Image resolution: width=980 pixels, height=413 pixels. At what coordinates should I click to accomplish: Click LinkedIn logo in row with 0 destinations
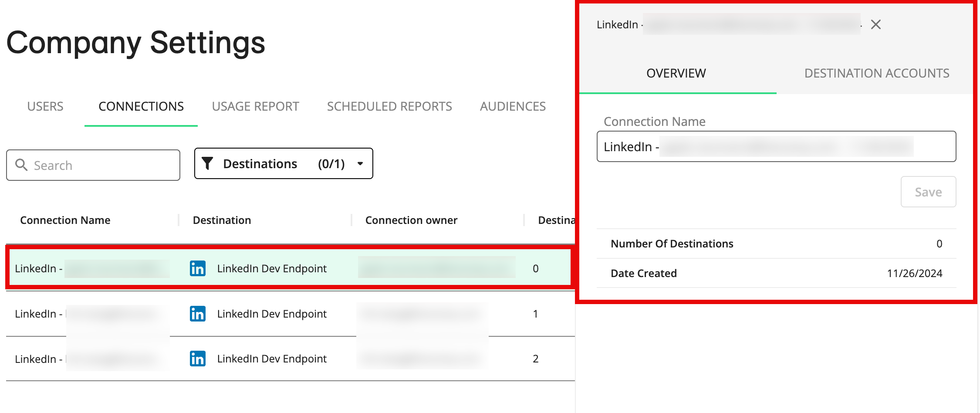click(197, 268)
